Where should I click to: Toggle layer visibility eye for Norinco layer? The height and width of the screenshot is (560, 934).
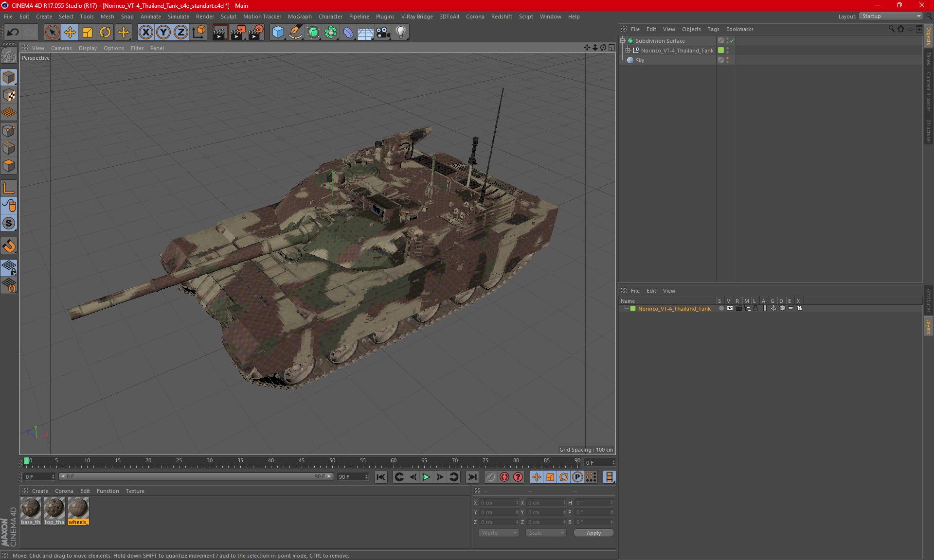tap(730, 308)
